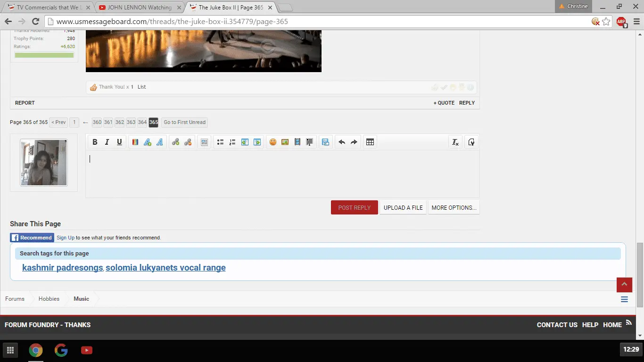The width and height of the screenshot is (644, 362).
Task: Click inside the reply message text area
Action: [282, 174]
